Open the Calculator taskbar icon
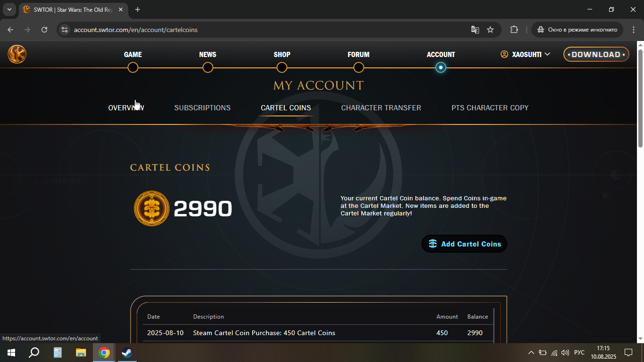This screenshot has width=644, height=362. point(58,353)
